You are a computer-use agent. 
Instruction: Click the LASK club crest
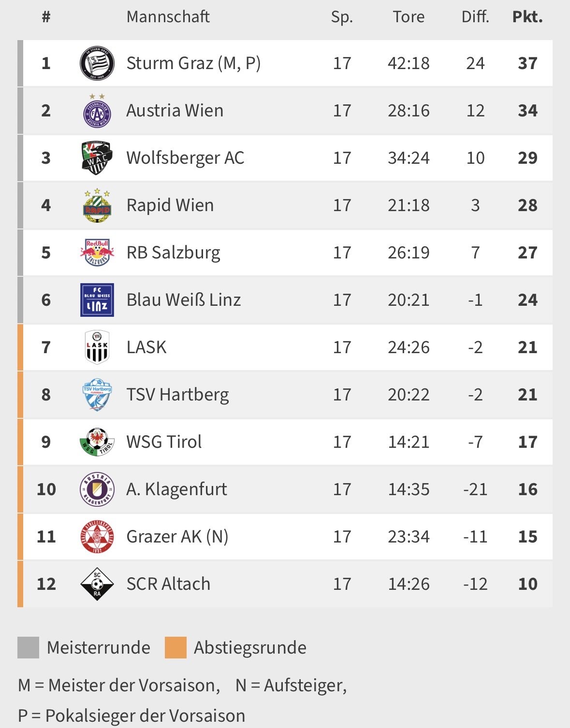97,347
